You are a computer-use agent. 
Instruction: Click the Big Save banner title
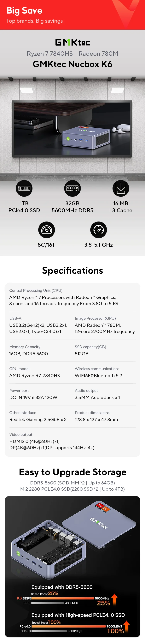click(x=25, y=10)
